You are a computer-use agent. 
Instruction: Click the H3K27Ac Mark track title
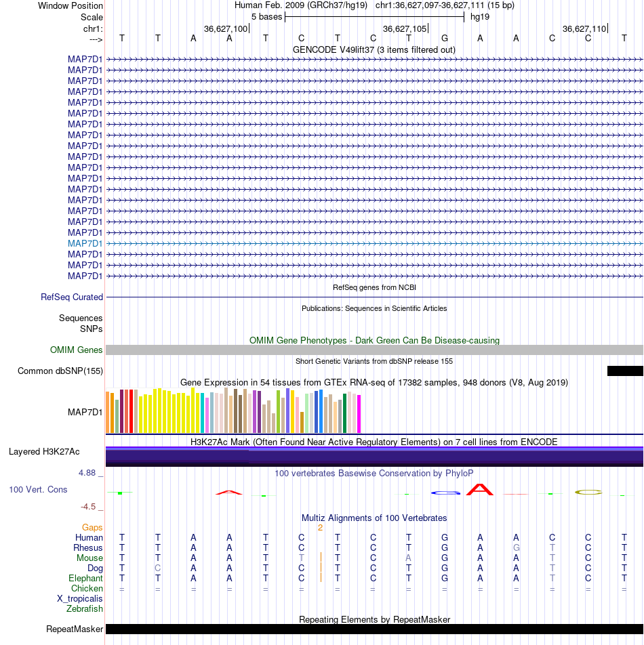coord(374,442)
